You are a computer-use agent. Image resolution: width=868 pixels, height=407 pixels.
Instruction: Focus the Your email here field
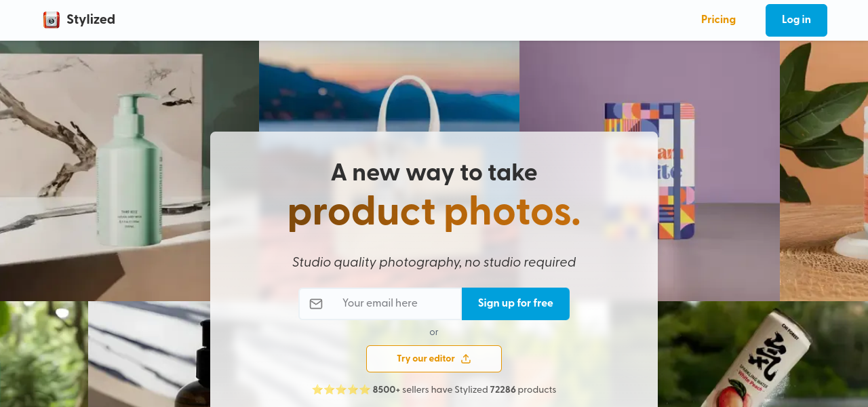pos(380,304)
